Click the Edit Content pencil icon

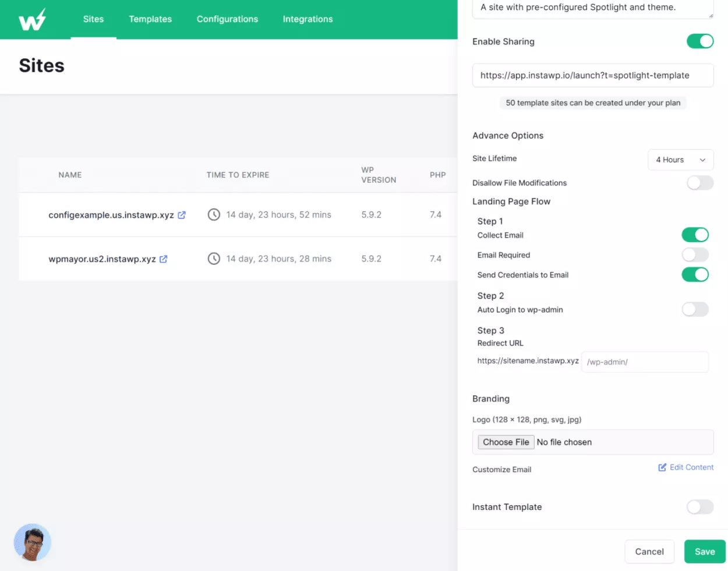(662, 467)
